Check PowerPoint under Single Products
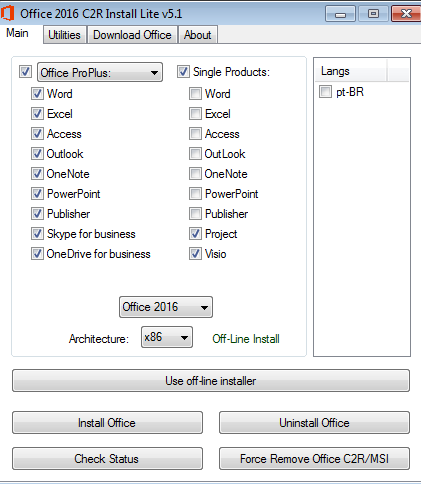421x484 pixels. pos(195,194)
